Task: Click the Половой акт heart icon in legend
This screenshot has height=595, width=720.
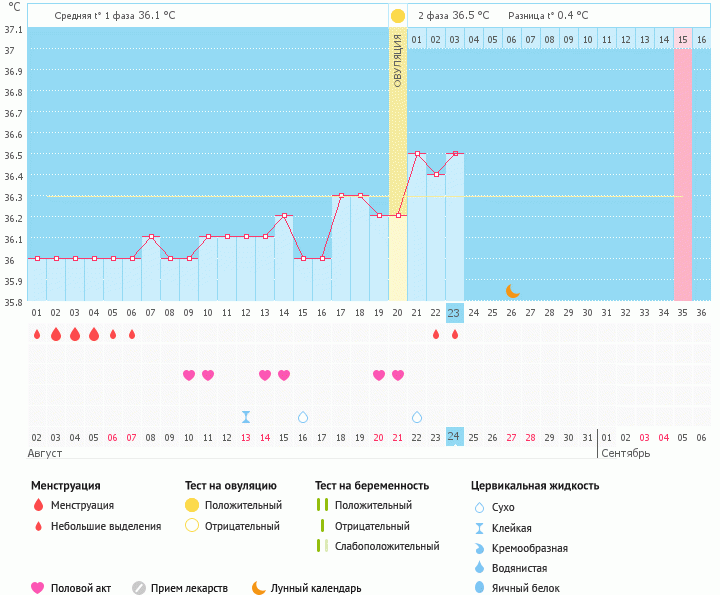Action: coord(38,588)
